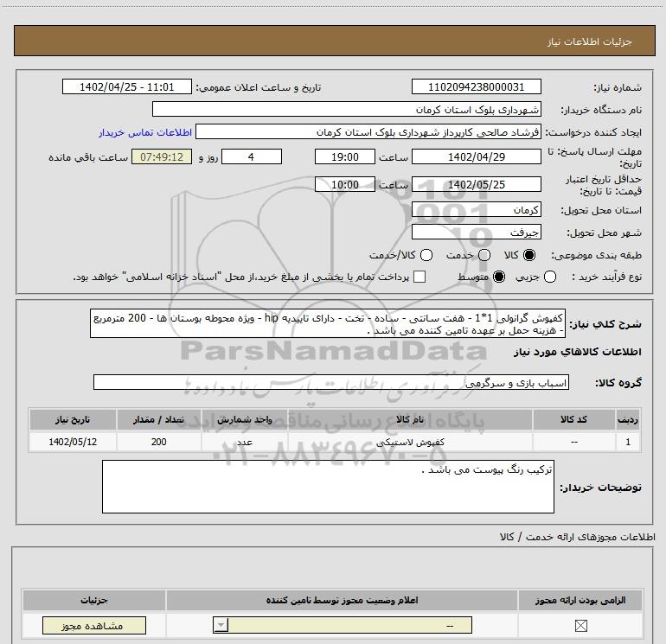Click the unit cell عدد

[245, 442]
